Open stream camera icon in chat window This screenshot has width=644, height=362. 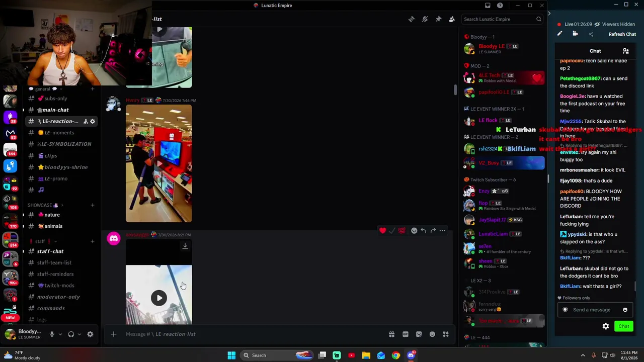pos(575,34)
